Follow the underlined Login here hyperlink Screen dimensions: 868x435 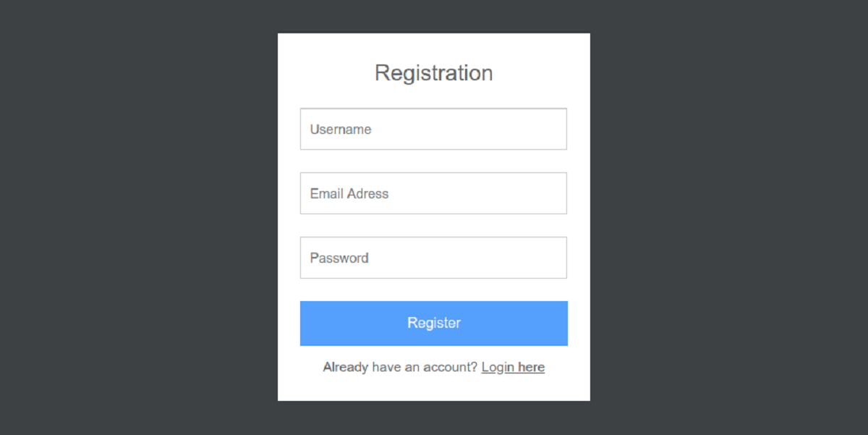(513, 367)
